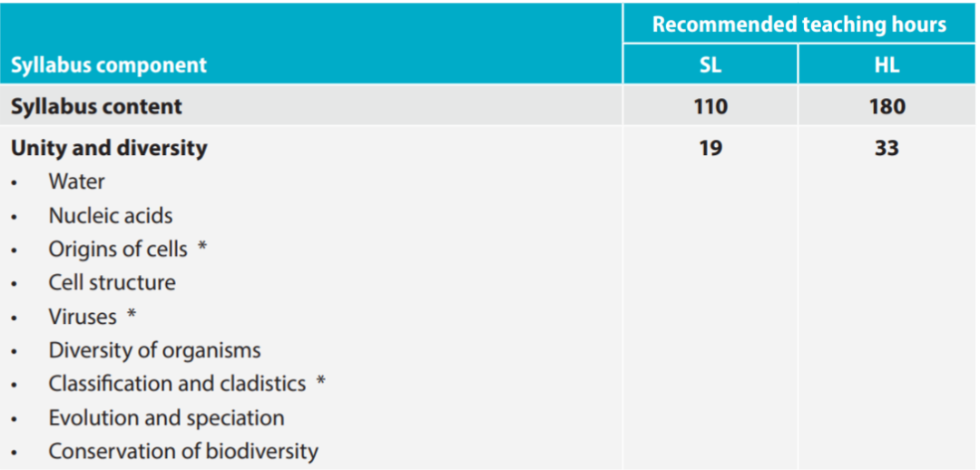Click the "Cell structure" list item
This screenshot has height=470, width=980.
point(113,282)
